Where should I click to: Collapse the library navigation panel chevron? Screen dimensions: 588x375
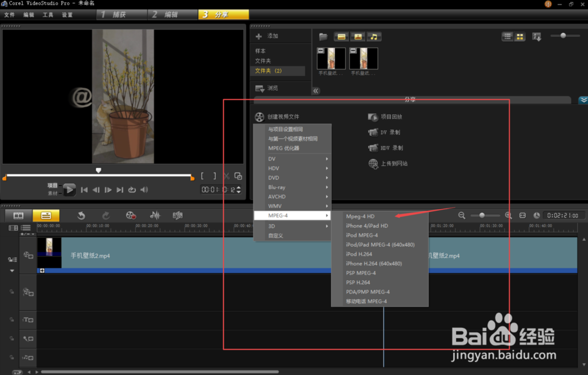coord(316,91)
